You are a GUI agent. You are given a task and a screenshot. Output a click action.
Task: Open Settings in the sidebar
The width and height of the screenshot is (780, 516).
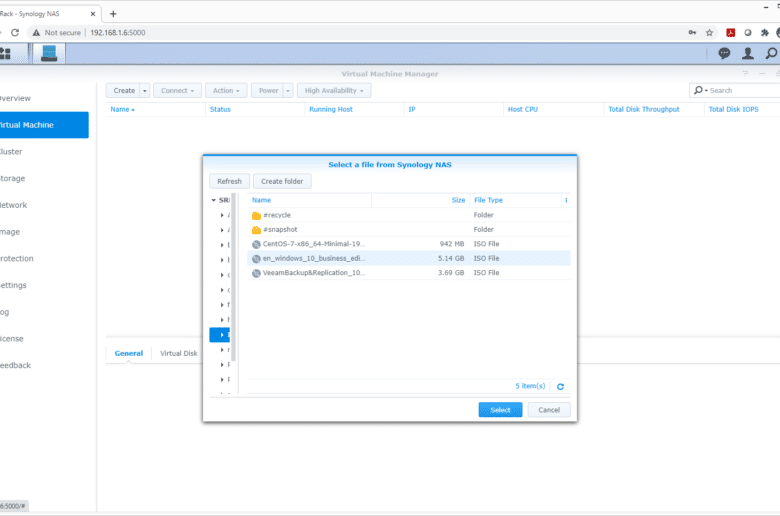(13, 285)
